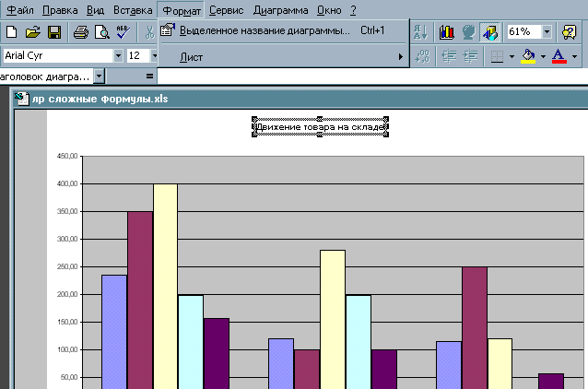Click the Cut scissors icon
Screen dimensions: 588x389
[149, 32]
